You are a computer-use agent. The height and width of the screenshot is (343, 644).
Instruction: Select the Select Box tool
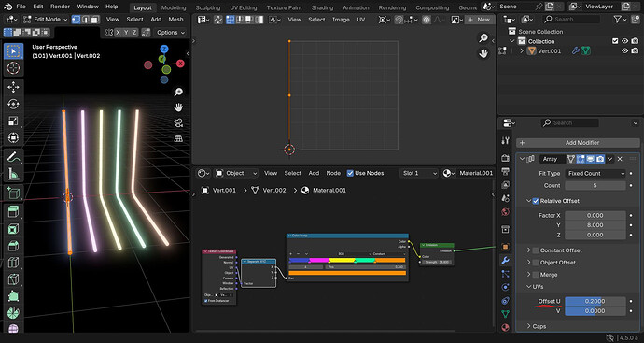pyautogui.click(x=14, y=51)
